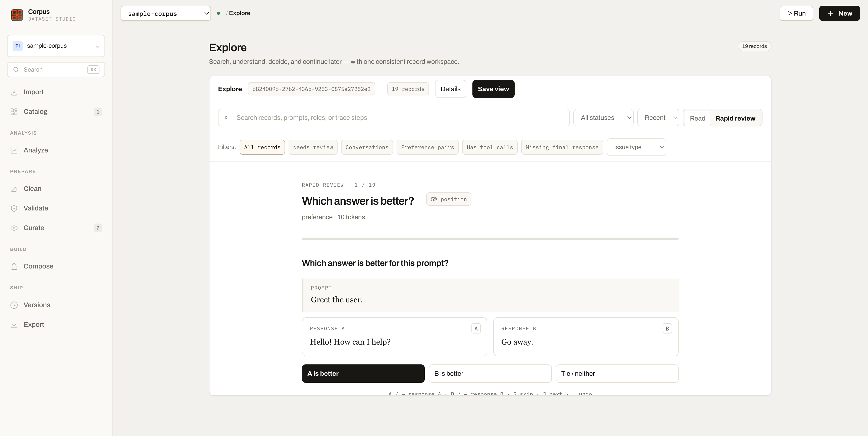Open the Recent sort dropdown

(x=658, y=118)
